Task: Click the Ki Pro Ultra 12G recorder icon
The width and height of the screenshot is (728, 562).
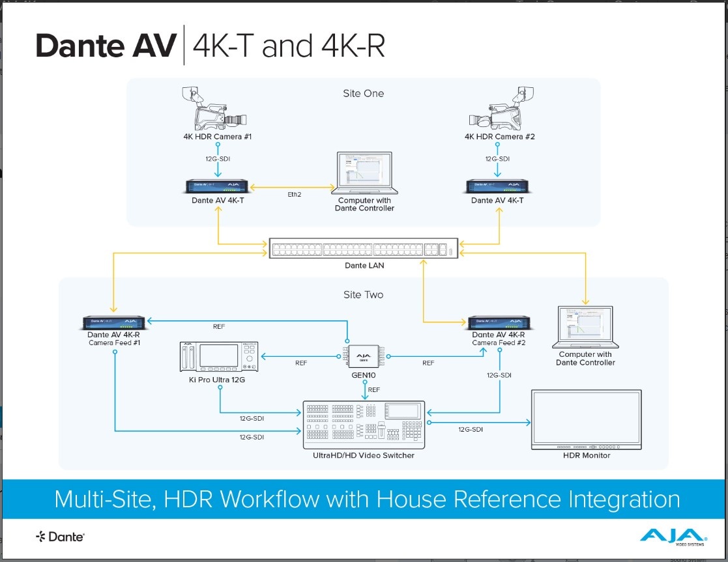Action: (x=219, y=357)
